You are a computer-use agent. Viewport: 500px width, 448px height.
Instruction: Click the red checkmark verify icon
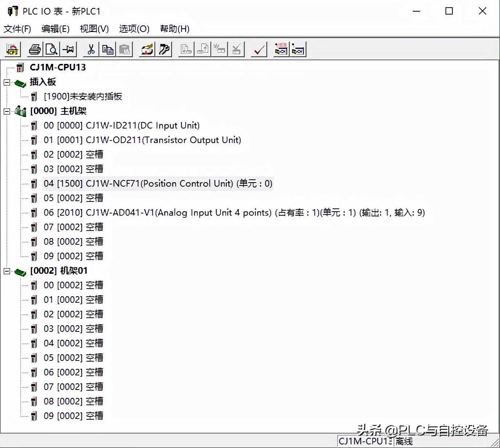[x=259, y=49]
